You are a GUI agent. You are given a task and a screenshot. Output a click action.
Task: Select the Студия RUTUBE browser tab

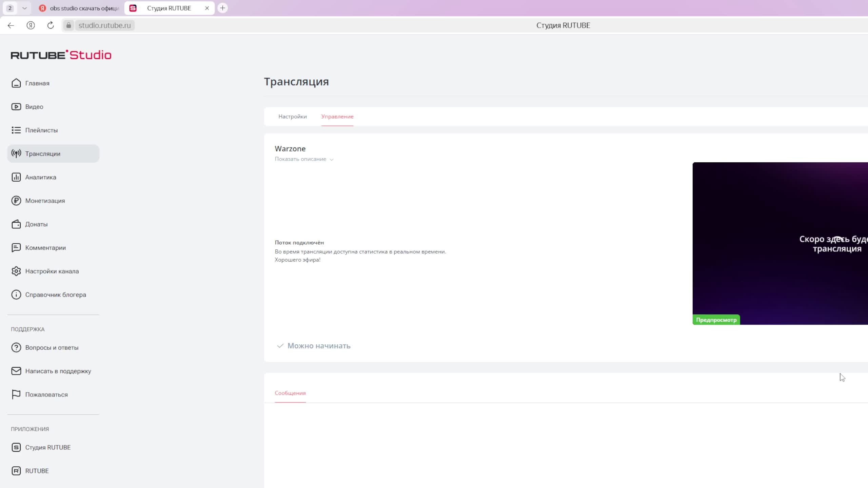[x=169, y=8]
